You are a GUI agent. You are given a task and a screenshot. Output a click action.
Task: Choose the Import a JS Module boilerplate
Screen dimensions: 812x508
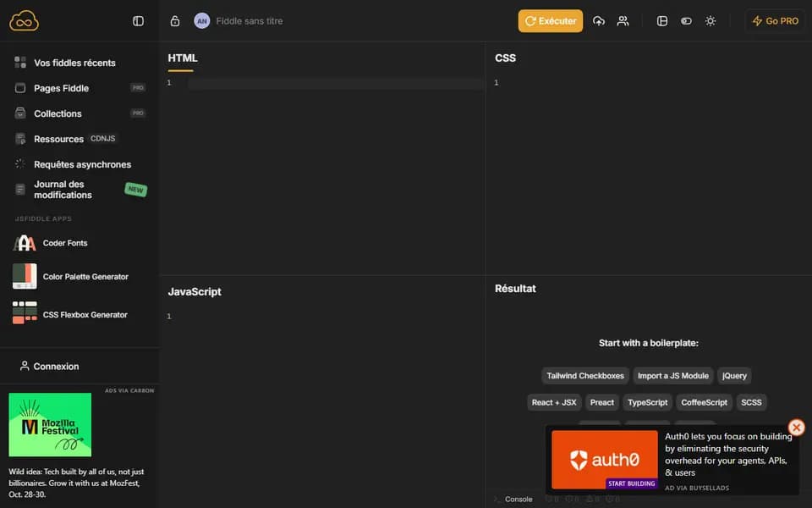[x=673, y=376]
